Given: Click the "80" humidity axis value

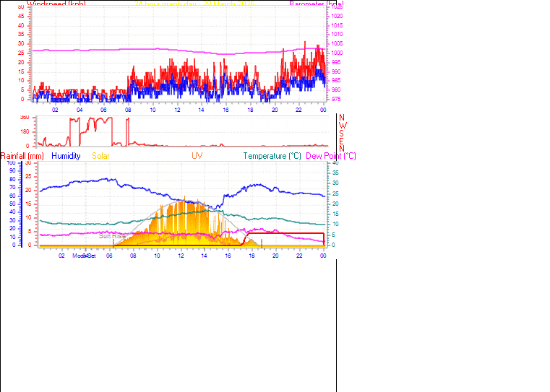Looking at the screenshot, I should click(x=12, y=179).
